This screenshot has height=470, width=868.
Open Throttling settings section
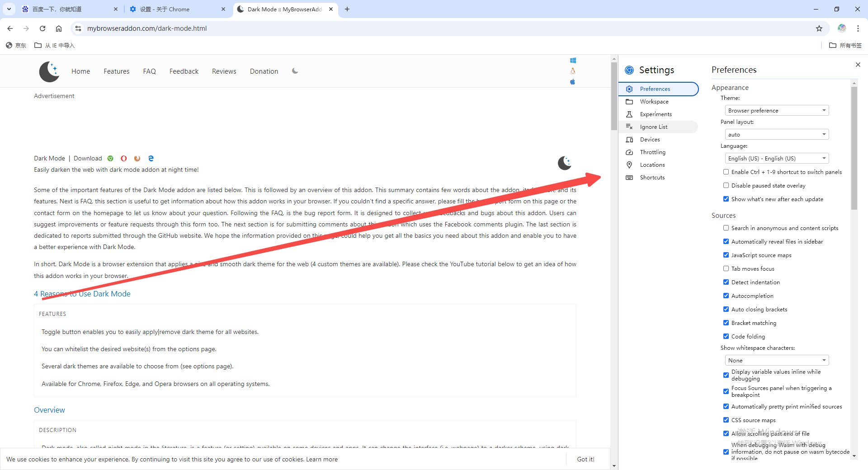(658, 152)
